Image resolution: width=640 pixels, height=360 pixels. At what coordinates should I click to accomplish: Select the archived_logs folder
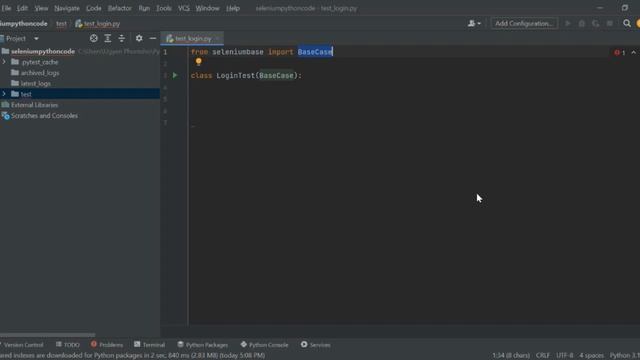[x=40, y=73]
